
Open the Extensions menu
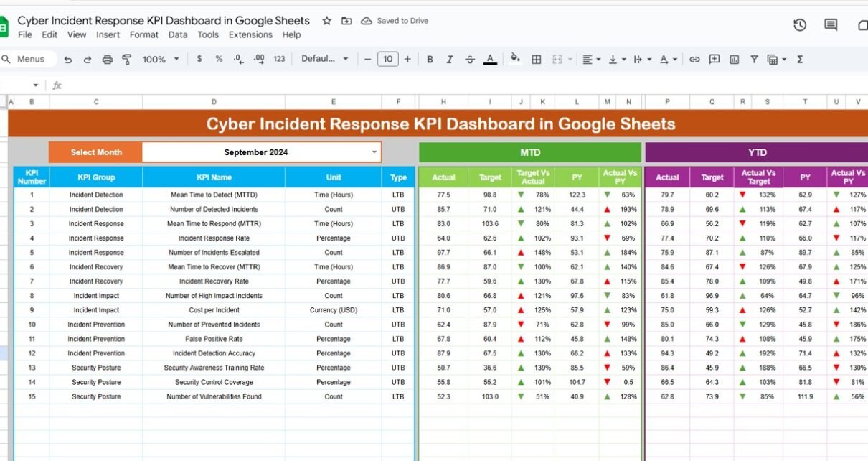250,34
